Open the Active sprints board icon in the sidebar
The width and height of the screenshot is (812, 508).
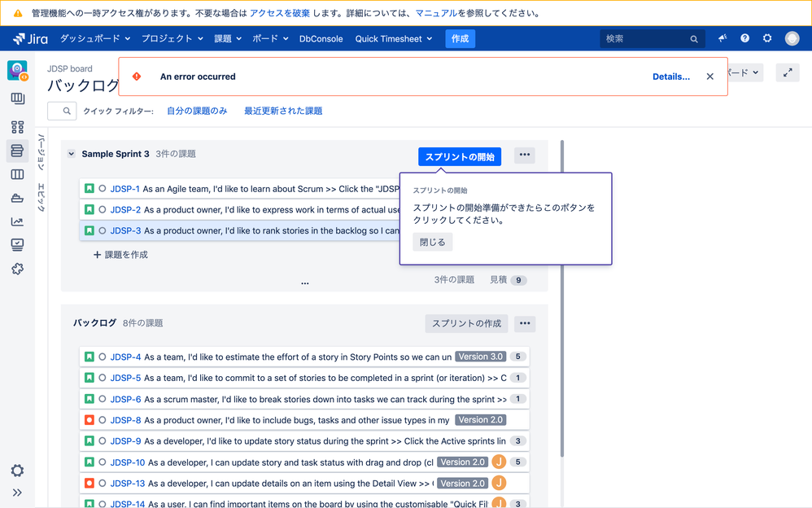click(17, 175)
